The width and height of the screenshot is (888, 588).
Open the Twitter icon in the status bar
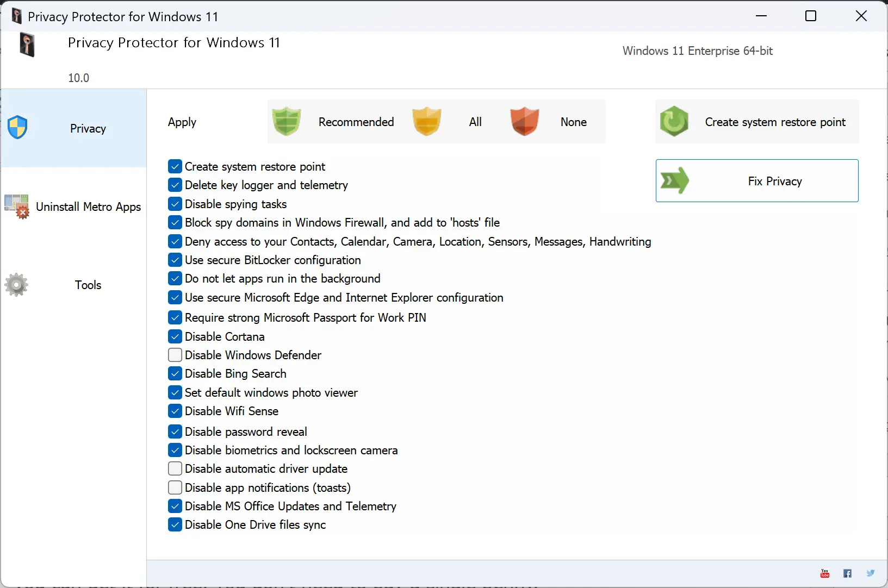point(870,573)
